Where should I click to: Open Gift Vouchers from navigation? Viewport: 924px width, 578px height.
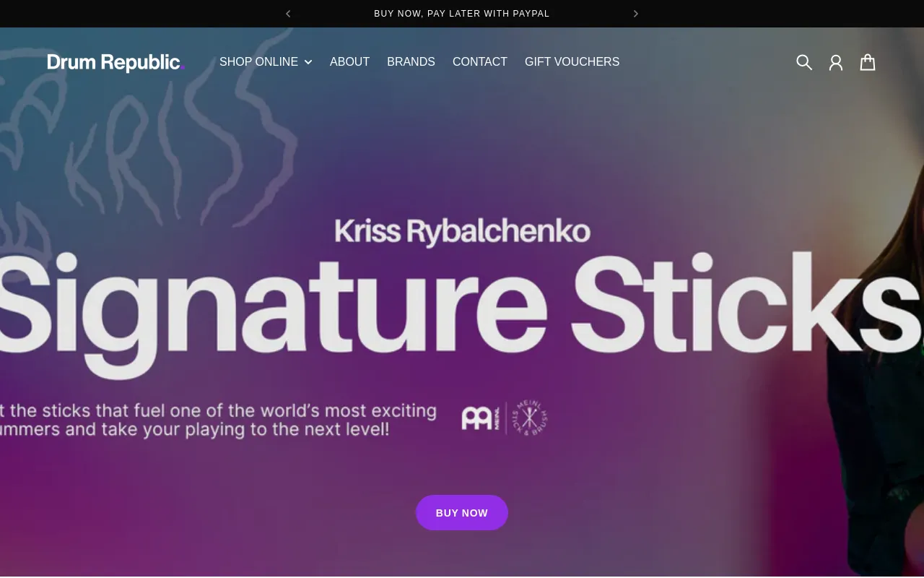click(572, 62)
